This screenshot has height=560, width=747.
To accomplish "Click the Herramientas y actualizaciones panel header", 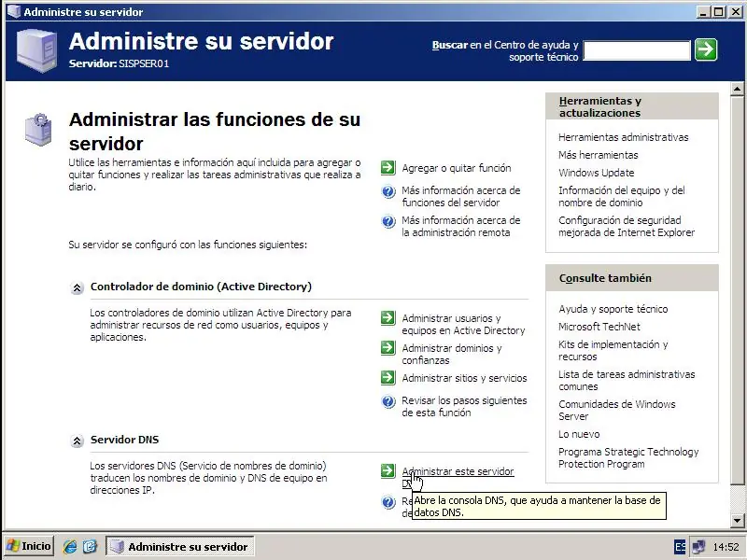I will 632,106.
